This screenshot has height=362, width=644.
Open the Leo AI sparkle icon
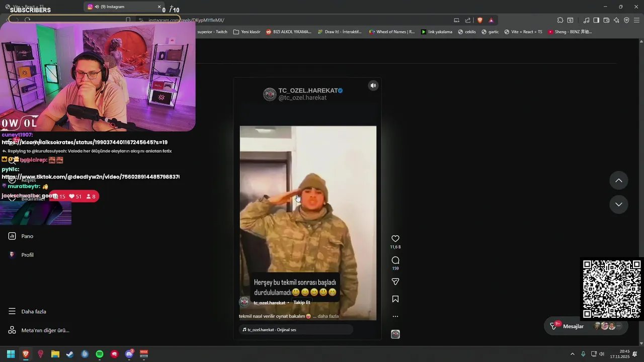coord(616,20)
